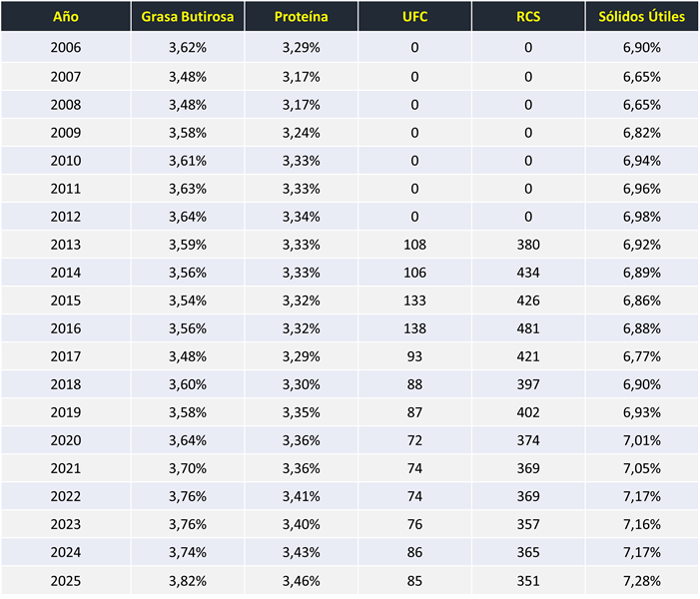Select RCS value 351 in 2025 row
The height and width of the screenshot is (599, 700).
click(527, 580)
